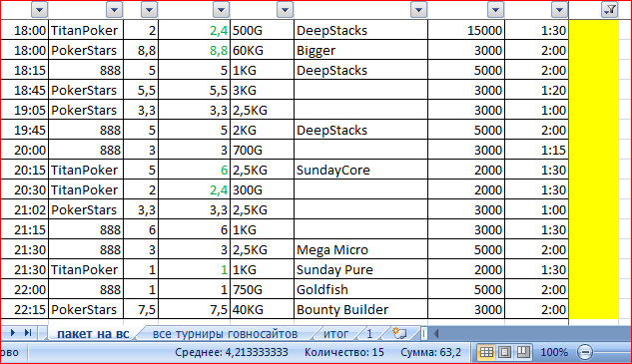Image resolution: width=632 pixels, height=364 pixels.
Task: Select the '1:15' duration cell
Action: (537, 150)
